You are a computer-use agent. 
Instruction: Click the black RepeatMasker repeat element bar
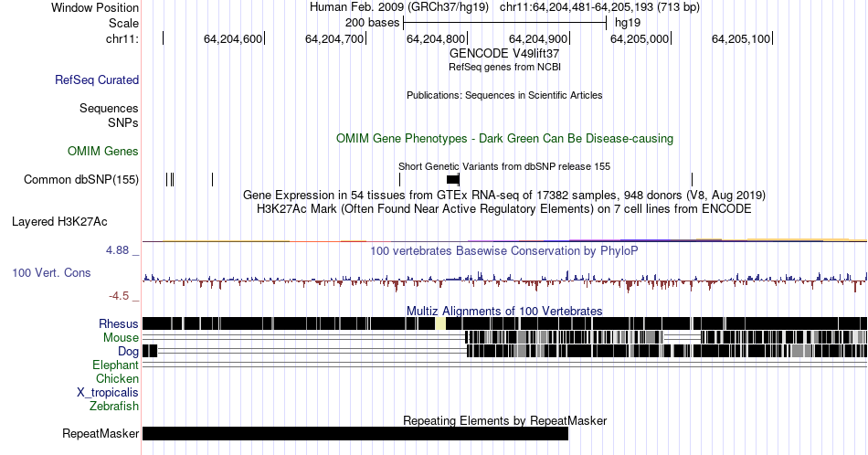point(355,433)
